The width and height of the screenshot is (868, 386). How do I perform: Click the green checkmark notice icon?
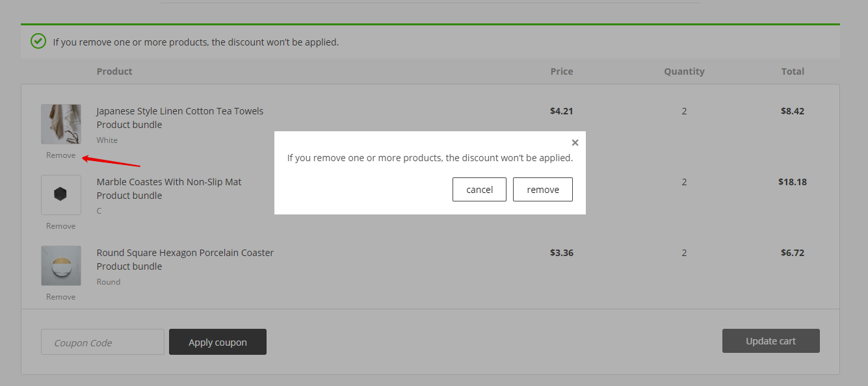pos(38,42)
